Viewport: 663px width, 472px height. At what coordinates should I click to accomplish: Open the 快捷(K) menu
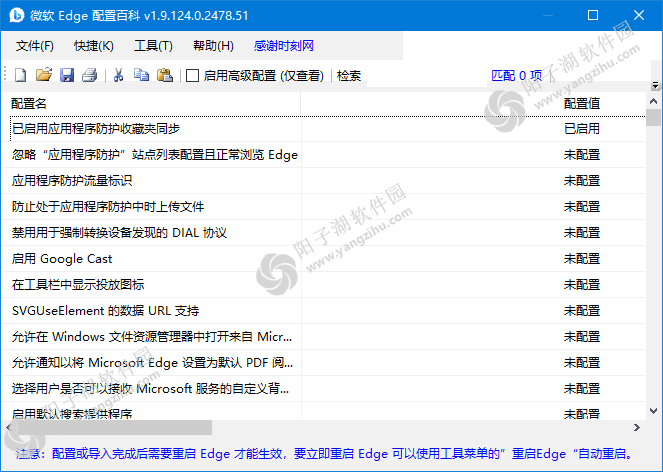click(x=94, y=46)
